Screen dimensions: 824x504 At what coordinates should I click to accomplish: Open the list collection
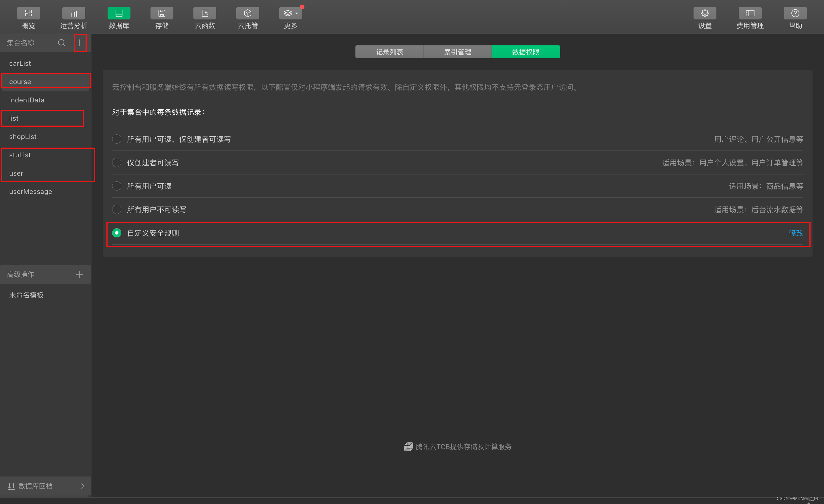point(45,118)
